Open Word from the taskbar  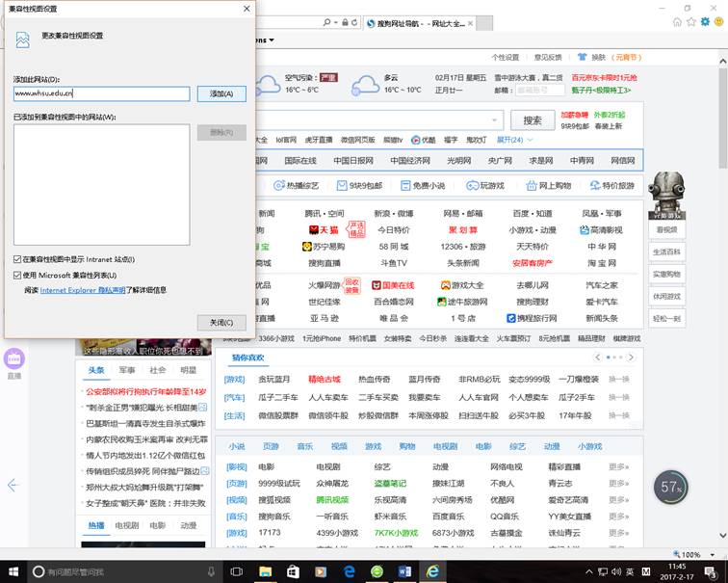point(404,571)
